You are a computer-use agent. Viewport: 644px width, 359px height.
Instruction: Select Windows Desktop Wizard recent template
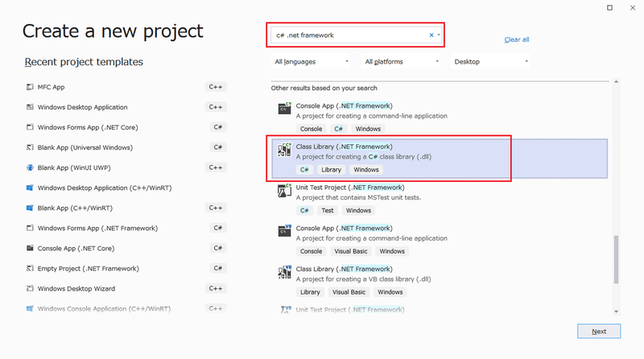pos(76,288)
